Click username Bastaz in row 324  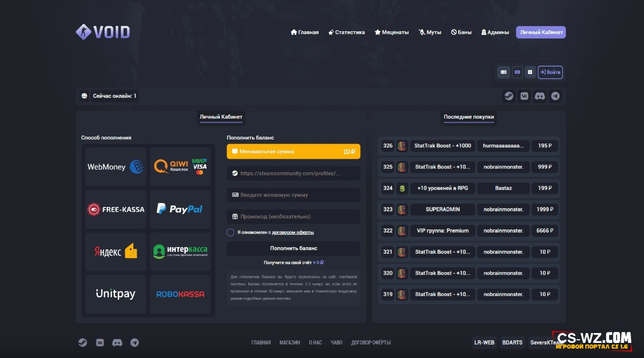pyautogui.click(x=503, y=188)
